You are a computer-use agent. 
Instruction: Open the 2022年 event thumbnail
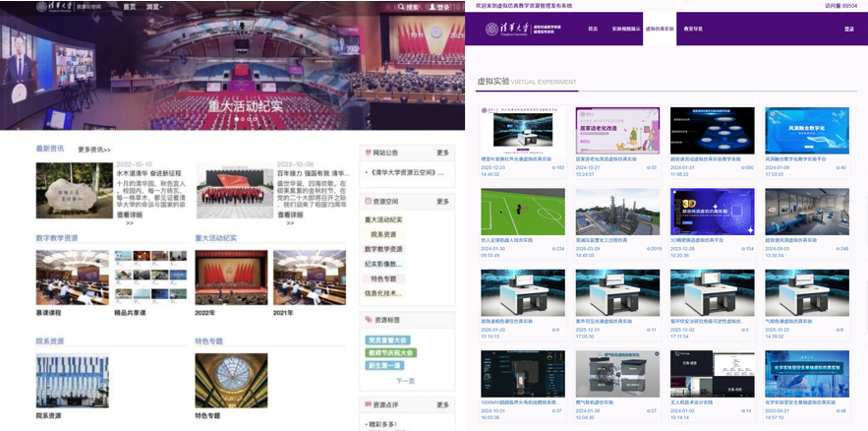[x=231, y=277]
